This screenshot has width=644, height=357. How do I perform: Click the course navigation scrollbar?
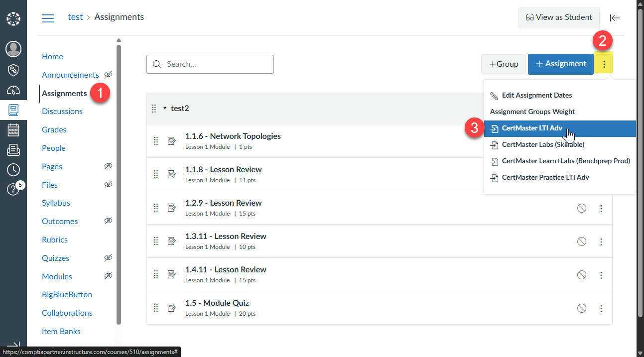[x=119, y=184]
